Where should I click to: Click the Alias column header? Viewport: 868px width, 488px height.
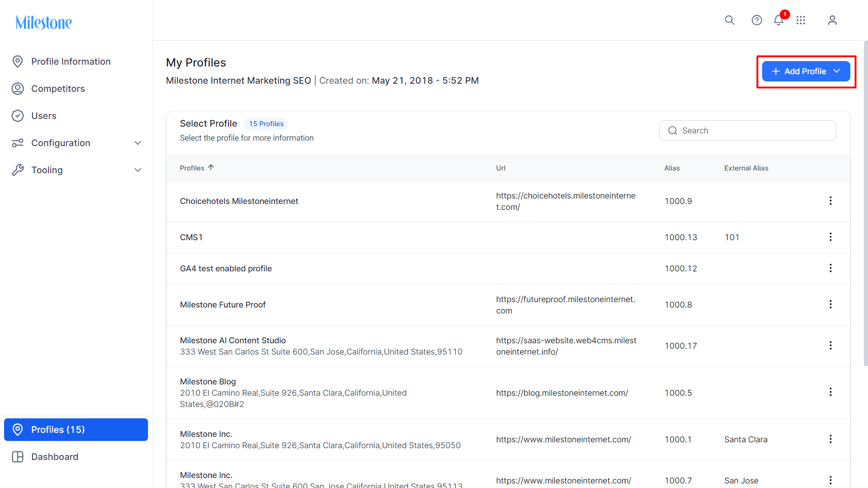click(672, 168)
